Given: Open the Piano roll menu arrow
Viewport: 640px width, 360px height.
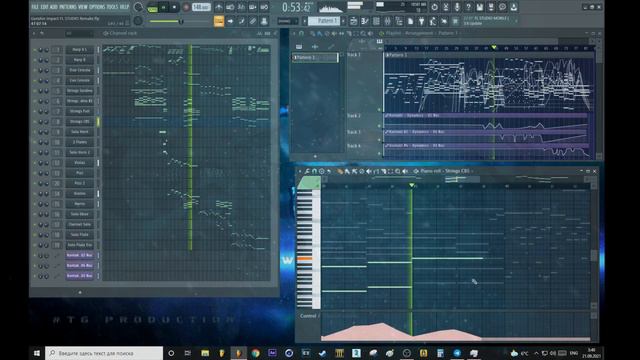Looking at the screenshot, I should [x=300, y=171].
